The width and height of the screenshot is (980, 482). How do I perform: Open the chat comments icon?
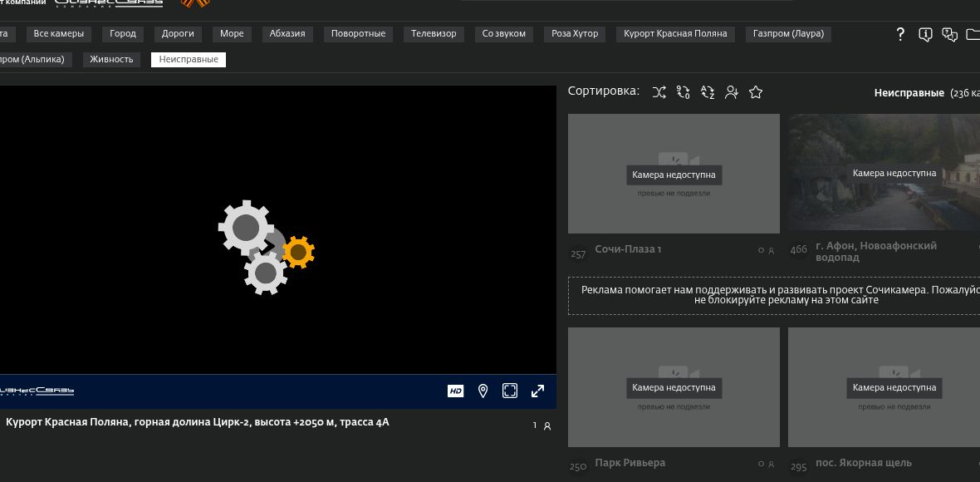coord(950,34)
